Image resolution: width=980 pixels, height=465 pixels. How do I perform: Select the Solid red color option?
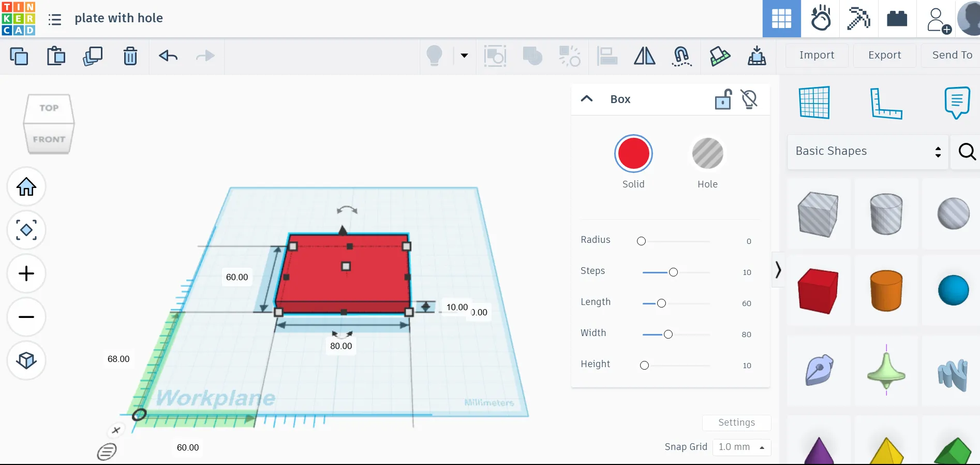tap(633, 154)
